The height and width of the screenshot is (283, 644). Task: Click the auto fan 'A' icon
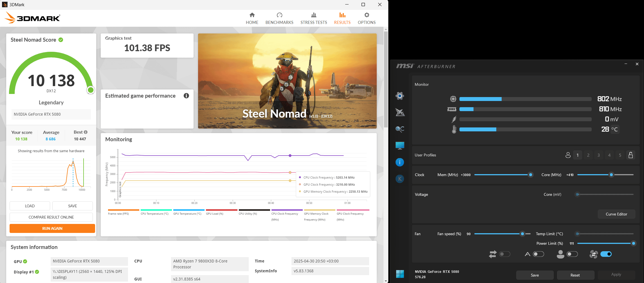point(528,254)
